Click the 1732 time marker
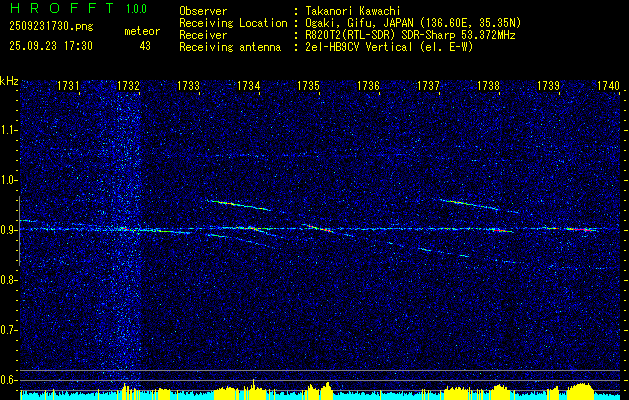The width and height of the screenshot is (629, 400). [128, 85]
